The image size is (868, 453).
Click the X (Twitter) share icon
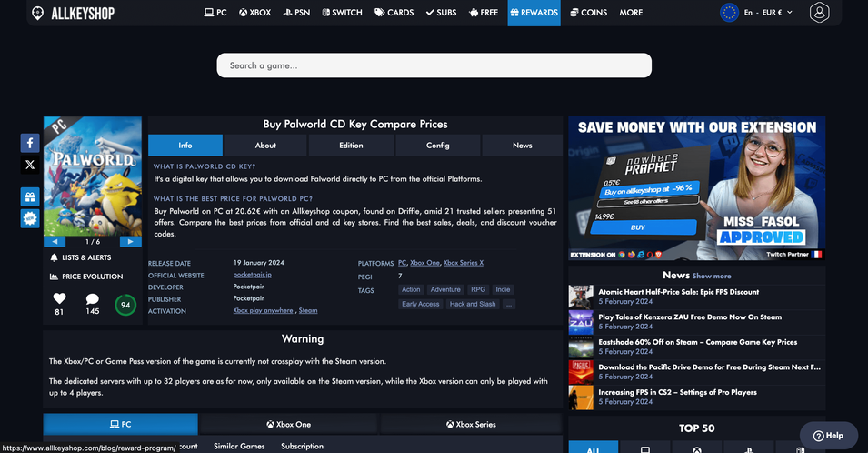[x=30, y=165]
